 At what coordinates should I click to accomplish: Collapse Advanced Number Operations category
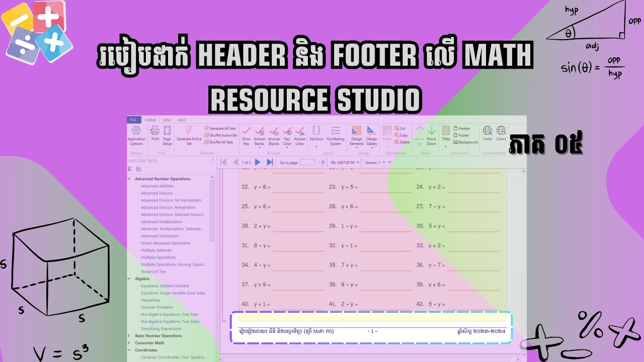[129, 179]
